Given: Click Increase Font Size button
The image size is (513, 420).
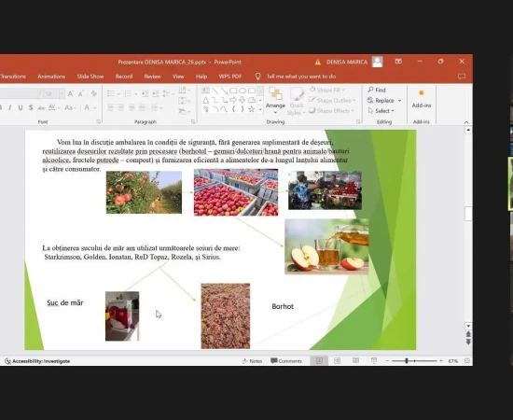Looking at the screenshot, I should click(70, 94).
